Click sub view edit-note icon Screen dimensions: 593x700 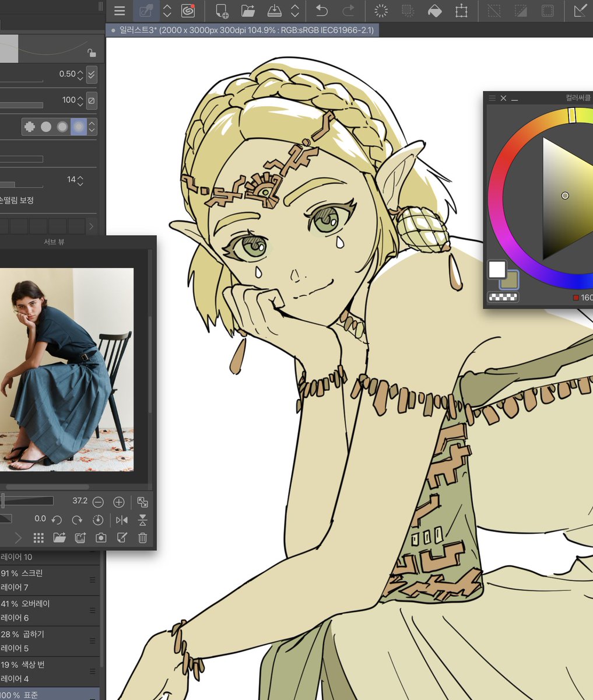pos(122,538)
